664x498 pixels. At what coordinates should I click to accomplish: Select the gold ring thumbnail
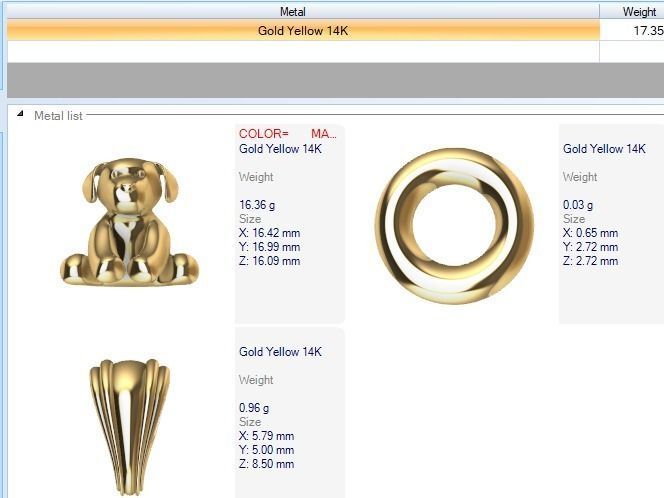(x=454, y=225)
